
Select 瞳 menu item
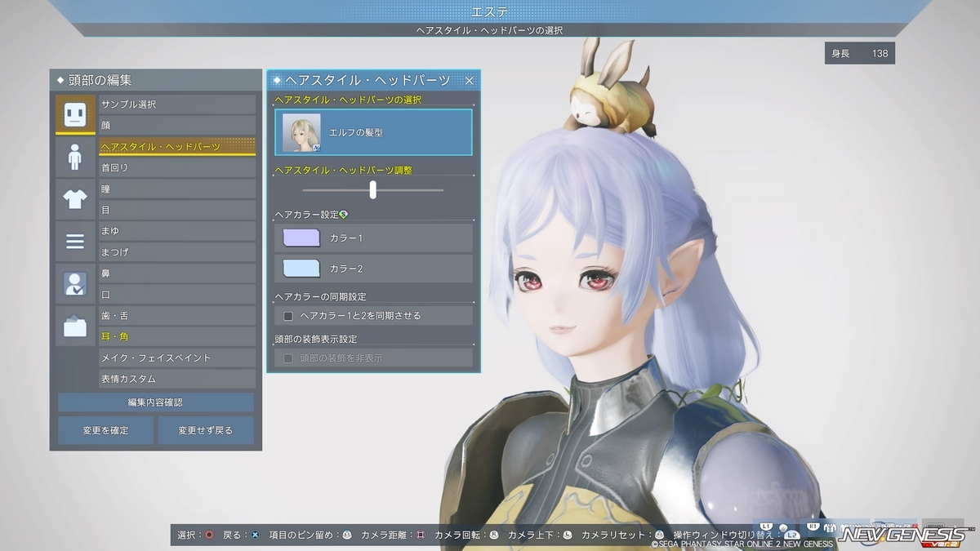pyautogui.click(x=177, y=189)
